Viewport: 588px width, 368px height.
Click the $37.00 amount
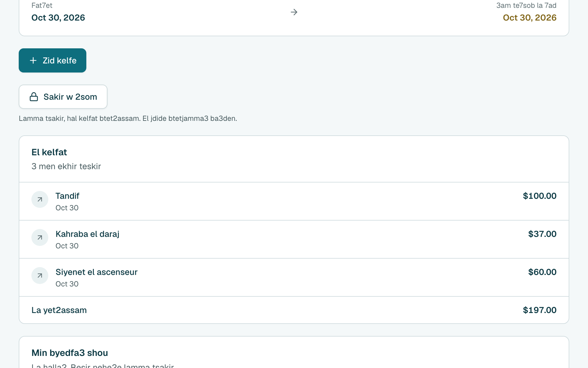(542, 234)
